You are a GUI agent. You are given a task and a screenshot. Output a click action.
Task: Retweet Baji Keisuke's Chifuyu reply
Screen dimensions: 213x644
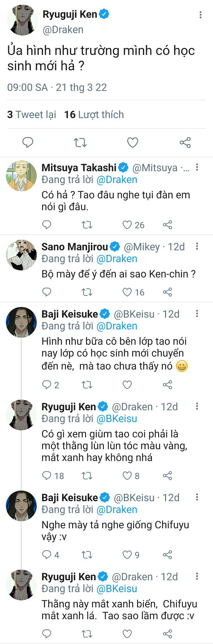pos(87,555)
